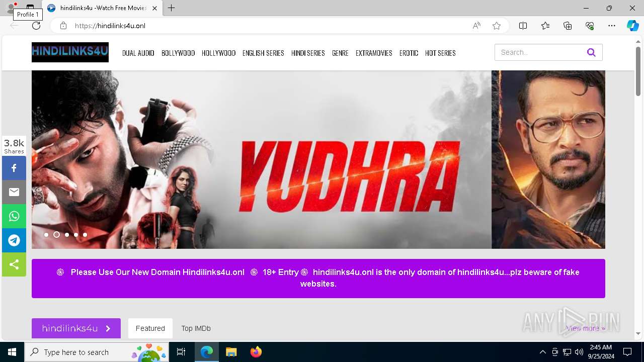Image resolution: width=644 pixels, height=362 pixels.
Task: Select the fifth slider dot
Action: [x=85, y=235]
